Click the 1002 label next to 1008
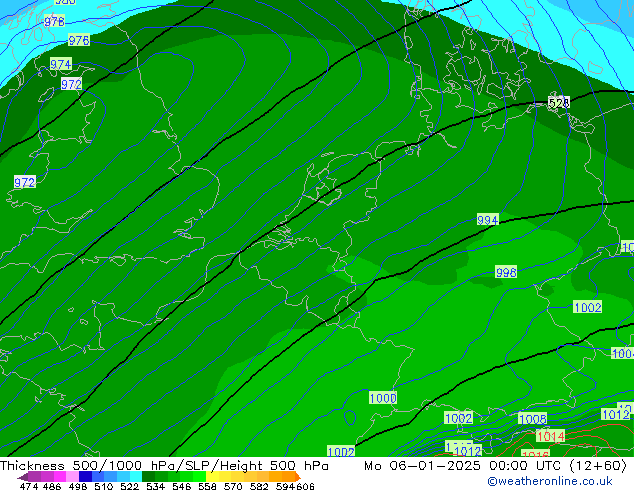Image resolution: width=634 pixels, height=490 pixels. (x=459, y=418)
